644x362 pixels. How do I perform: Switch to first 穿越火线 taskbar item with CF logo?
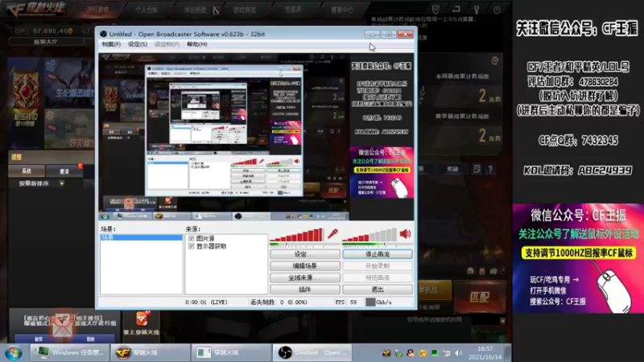150,352
